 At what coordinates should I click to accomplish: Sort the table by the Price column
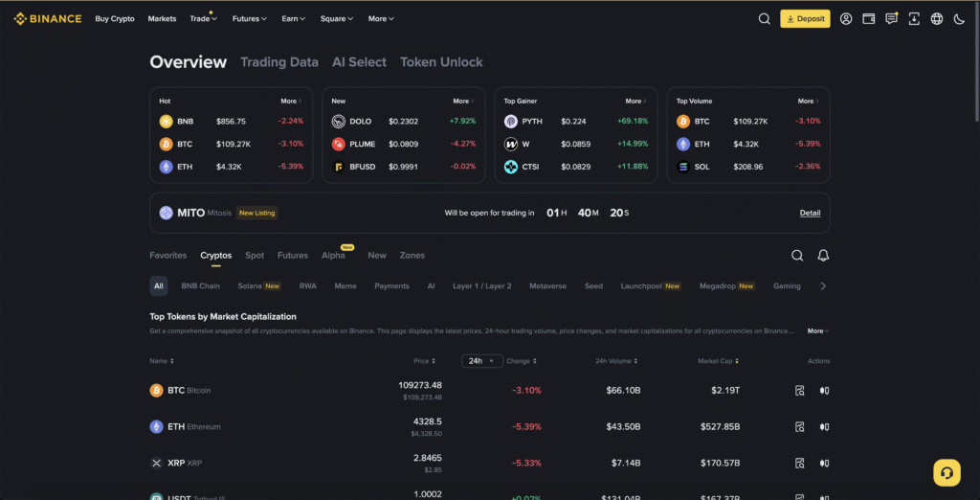tap(425, 361)
